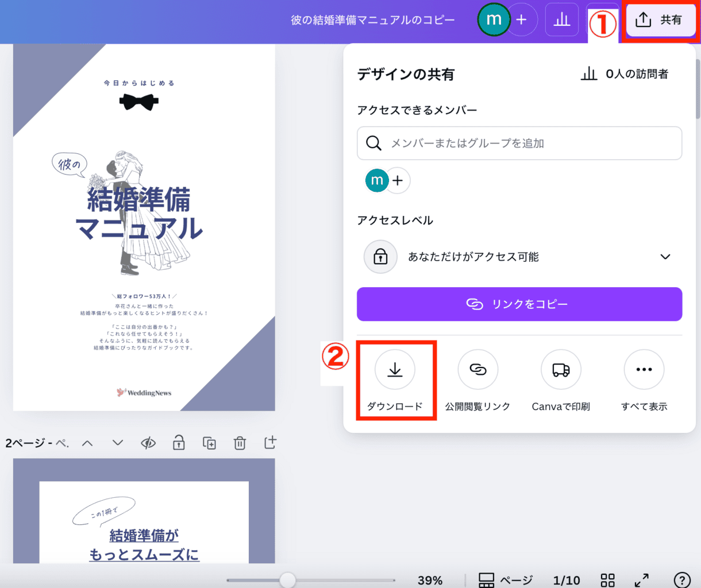Screen dimensions: 701x588
Task: Delete page with the trash icon
Action: (240, 443)
